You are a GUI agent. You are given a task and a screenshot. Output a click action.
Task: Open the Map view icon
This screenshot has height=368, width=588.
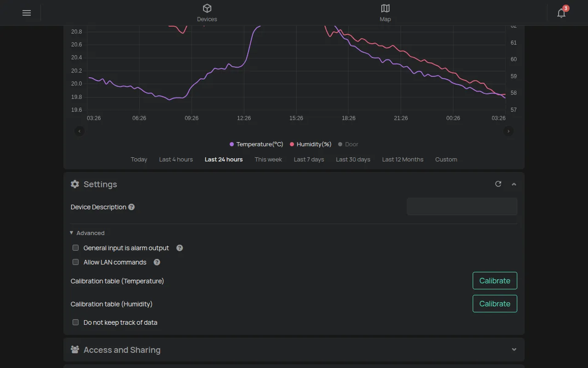pos(385,8)
